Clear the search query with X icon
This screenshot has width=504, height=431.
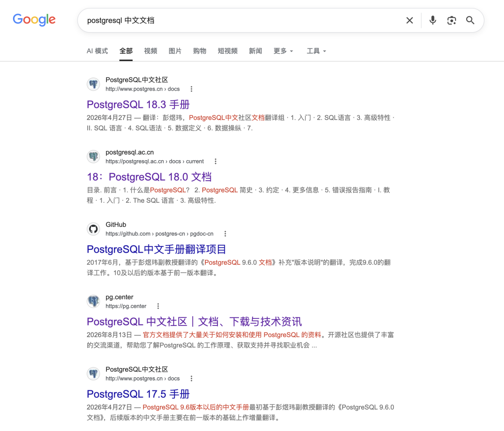(410, 20)
